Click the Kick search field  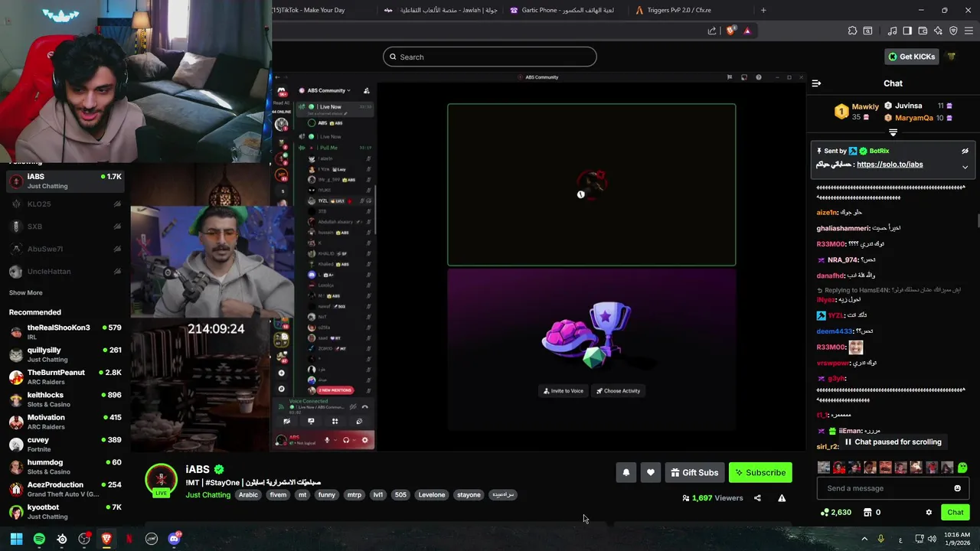(x=490, y=57)
